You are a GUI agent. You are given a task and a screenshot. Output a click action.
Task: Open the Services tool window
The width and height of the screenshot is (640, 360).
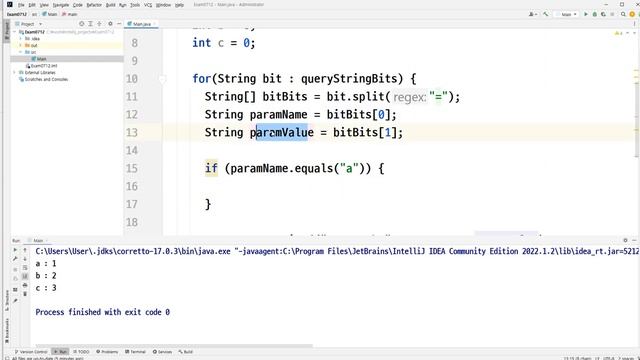tap(162, 351)
